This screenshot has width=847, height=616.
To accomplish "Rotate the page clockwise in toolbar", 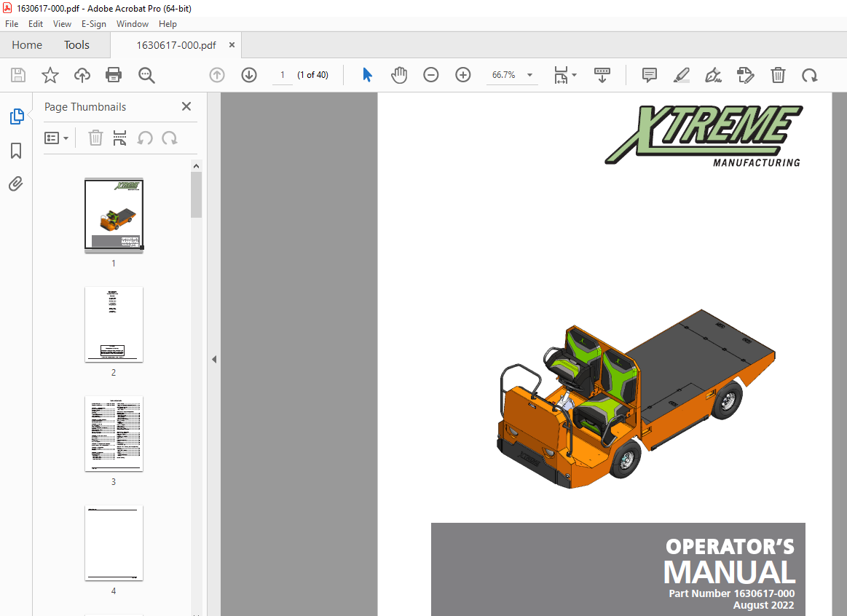I will (809, 75).
